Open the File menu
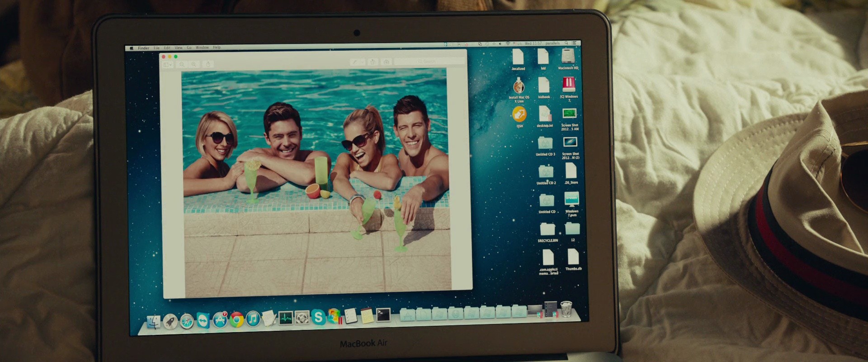The width and height of the screenshot is (868, 362). [156, 48]
